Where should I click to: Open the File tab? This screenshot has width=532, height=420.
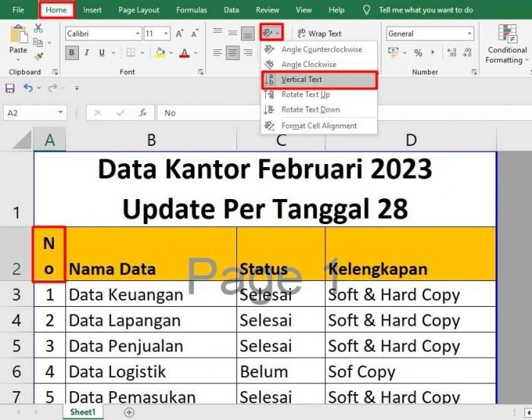[18, 10]
